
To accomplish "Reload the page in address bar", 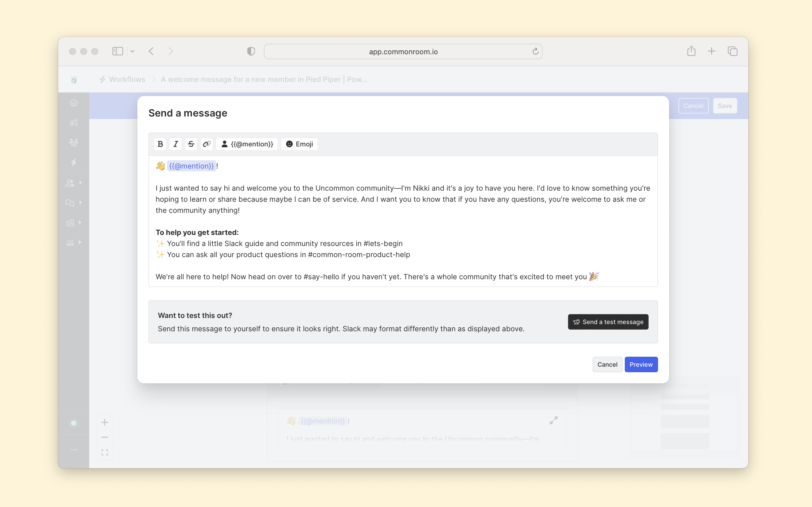I will [x=535, y=51].
